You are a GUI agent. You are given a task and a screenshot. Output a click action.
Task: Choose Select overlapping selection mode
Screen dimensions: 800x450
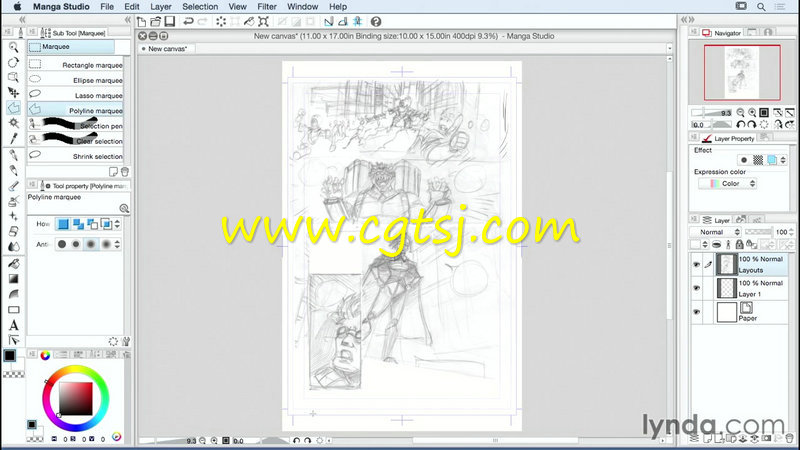point(106,224)
